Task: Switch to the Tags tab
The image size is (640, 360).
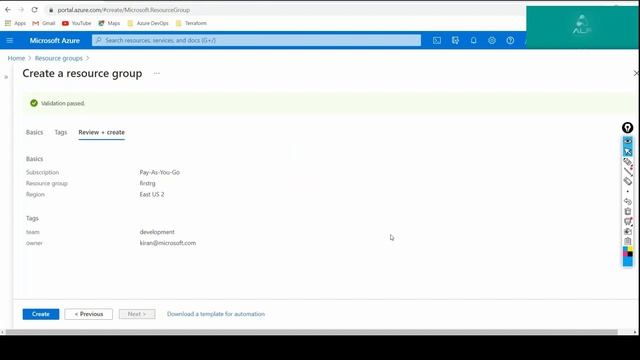Action: (61, 132)
